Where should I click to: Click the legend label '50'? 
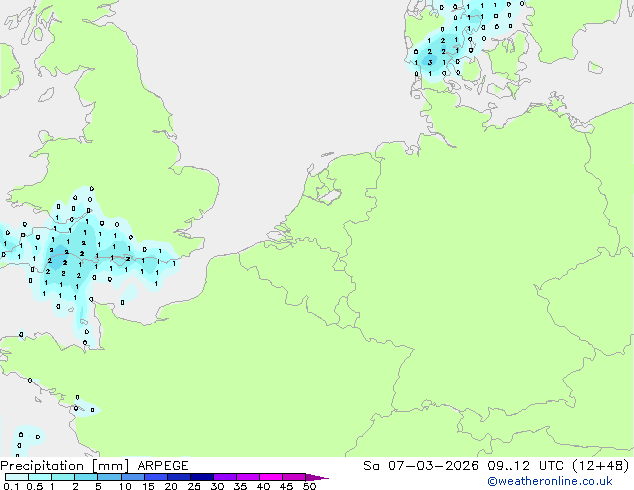tap(309, 486)
